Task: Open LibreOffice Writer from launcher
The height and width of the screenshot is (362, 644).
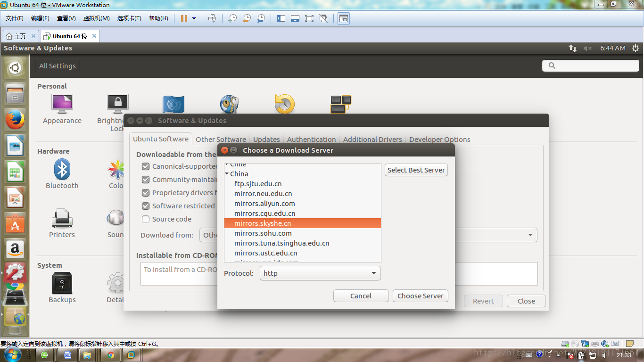Action: (15, 145)
